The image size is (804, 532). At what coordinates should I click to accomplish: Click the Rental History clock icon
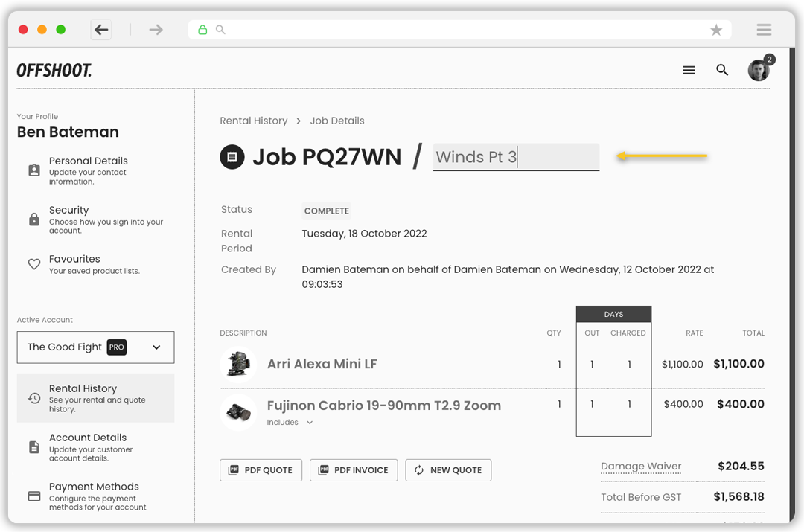coord(34,398)
